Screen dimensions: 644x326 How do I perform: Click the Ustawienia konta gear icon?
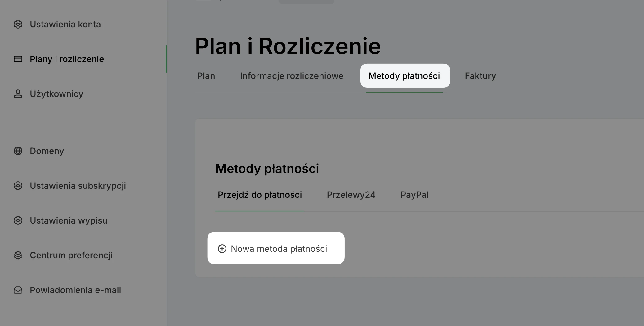(x=18, y=24)
